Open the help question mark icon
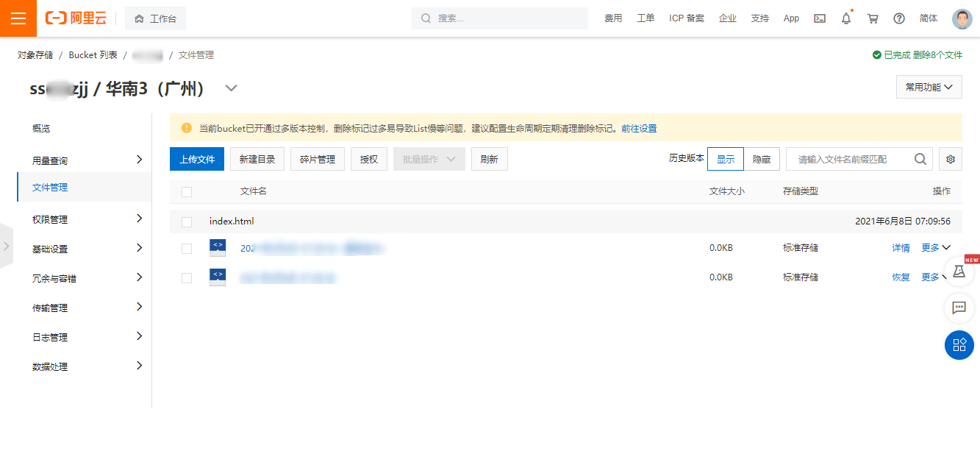Screen dimensions: 980x454 [899, 18]
